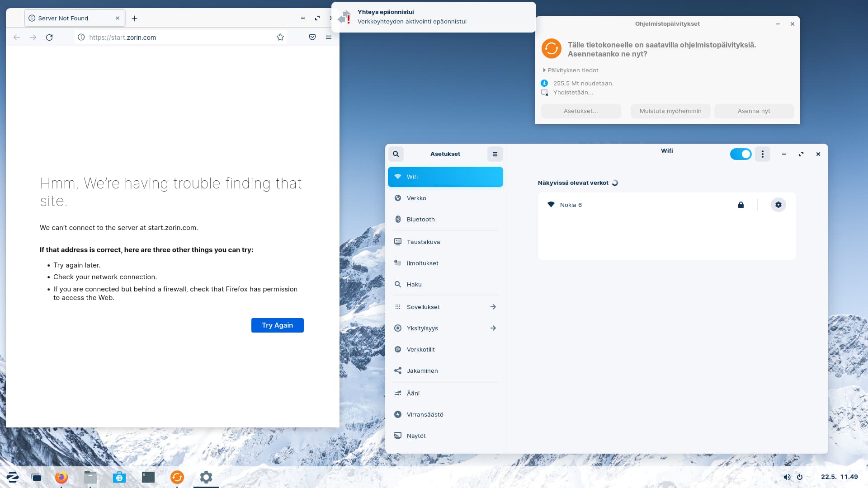Select Verkko menu item in Settings sidebar
The width and height of the screenshot is (868, 488).
[x=445, y=198]
